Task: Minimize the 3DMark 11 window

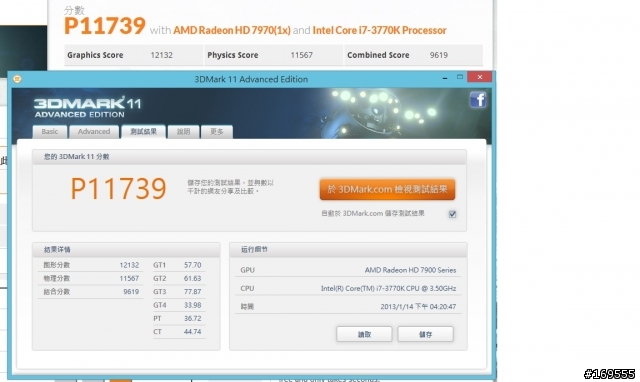Action: [445, 78]
